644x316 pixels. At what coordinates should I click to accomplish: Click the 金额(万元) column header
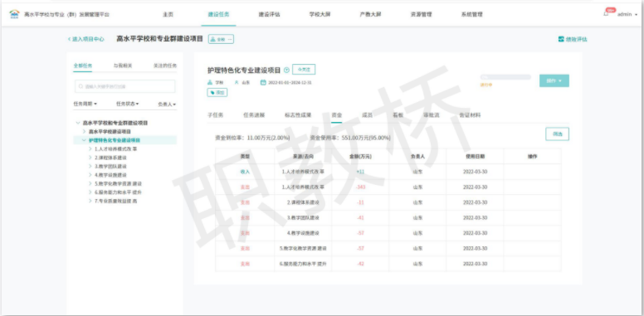tap(360, 157)
